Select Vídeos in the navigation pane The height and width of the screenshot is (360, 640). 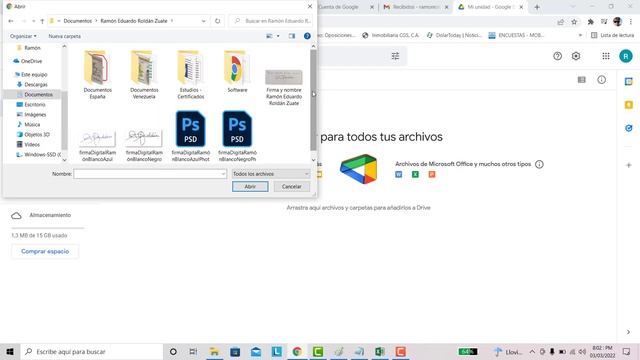pyautogui.click(x=32, y=144)
